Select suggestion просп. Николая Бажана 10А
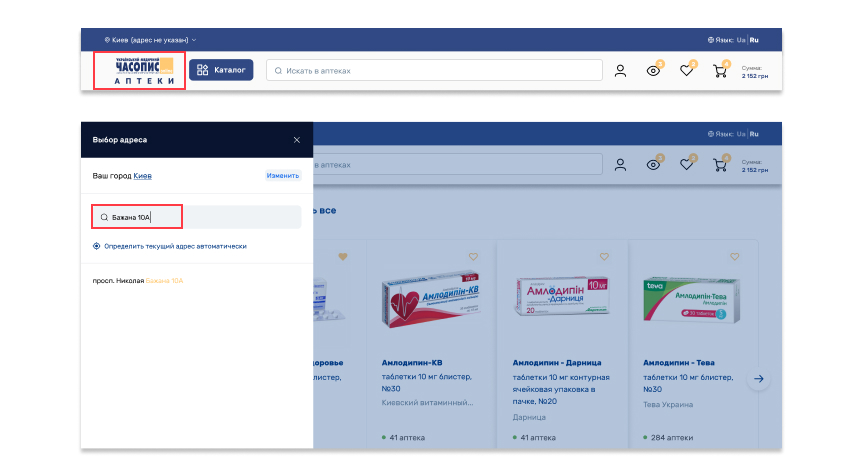 pyautogui.click(x=137, y=281)
